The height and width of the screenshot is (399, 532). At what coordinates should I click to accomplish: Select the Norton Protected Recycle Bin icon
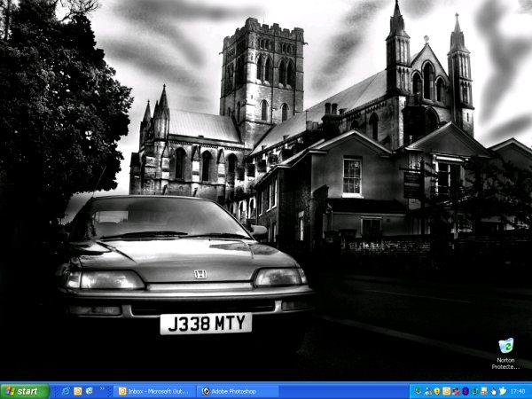(x=505, y=345)
